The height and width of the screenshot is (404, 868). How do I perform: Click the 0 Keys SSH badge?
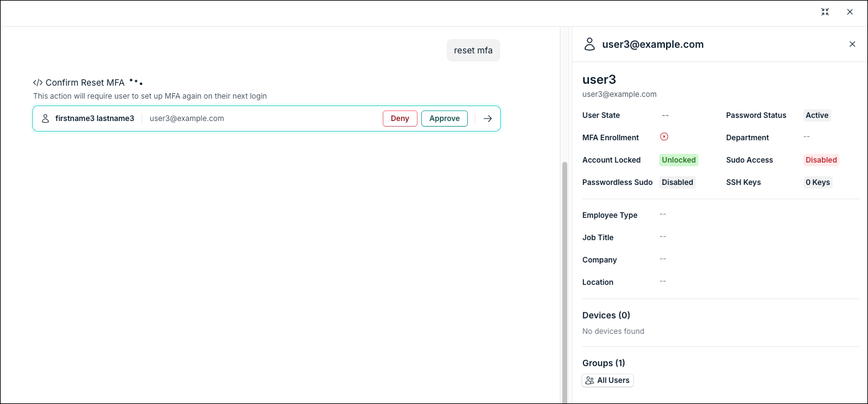(817, 182)
